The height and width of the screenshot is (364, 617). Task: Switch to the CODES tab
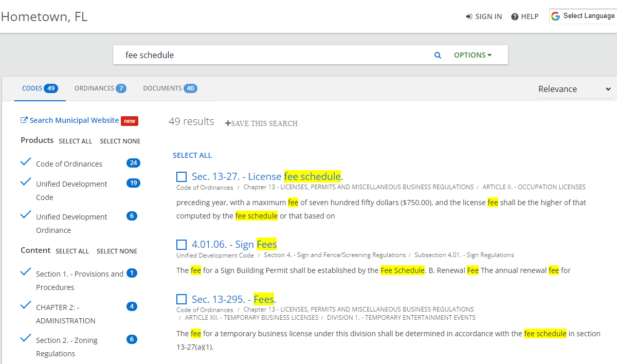(40, 88)
